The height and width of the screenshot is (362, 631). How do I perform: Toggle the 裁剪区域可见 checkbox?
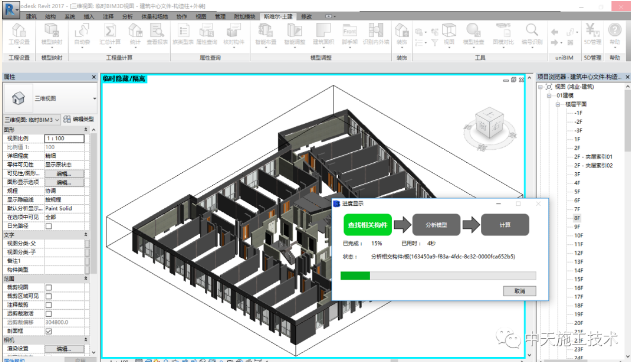pyautogui.click(x=49, y=296)
